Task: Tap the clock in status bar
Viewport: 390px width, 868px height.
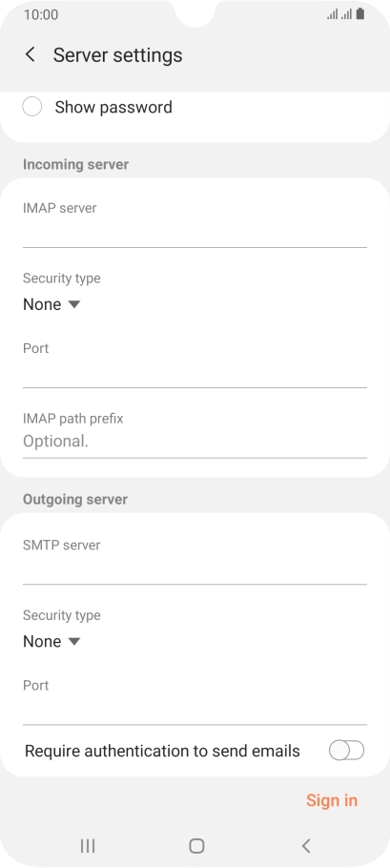Action: pyautogui.click(x=41, y=14)
